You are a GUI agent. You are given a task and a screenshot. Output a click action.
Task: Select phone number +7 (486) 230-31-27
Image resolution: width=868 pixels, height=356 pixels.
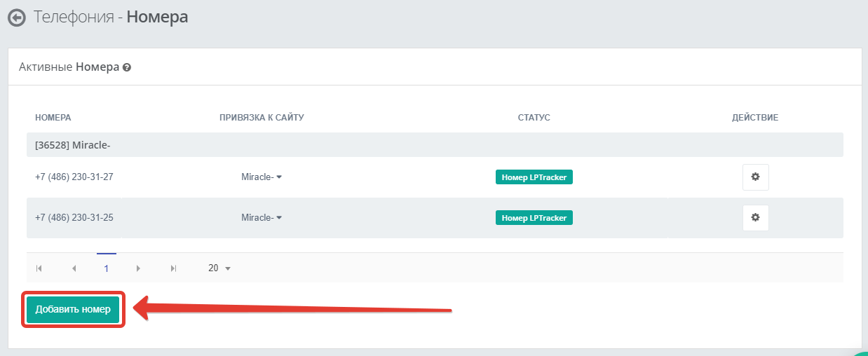click(74, 177)
